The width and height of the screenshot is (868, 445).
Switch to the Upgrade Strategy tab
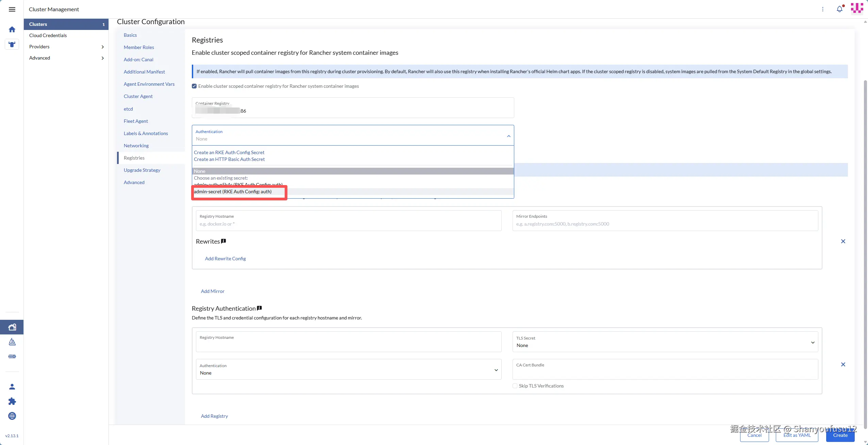coord(142,170)
